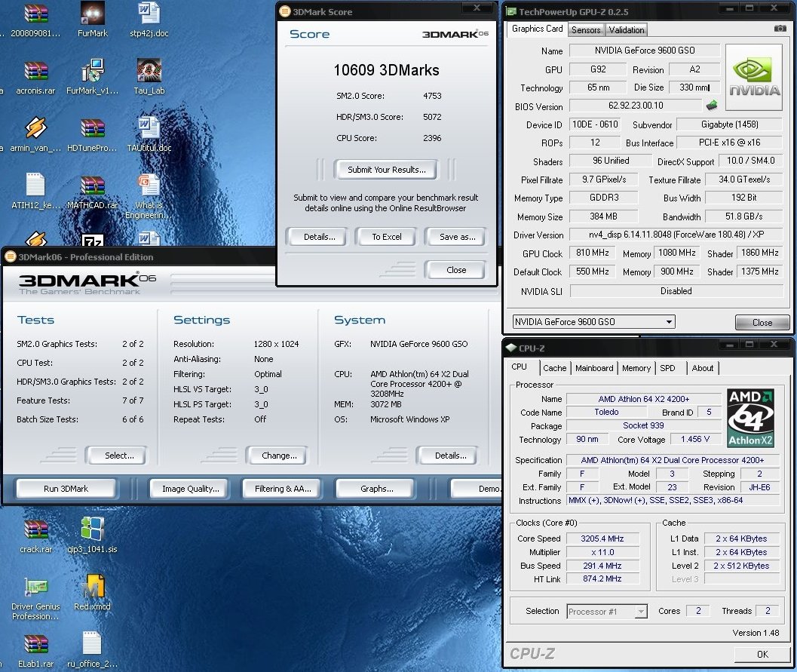Open the About tab in CPU-Z
This screenshot has width=797, height=672.
(x=703, y=368)
